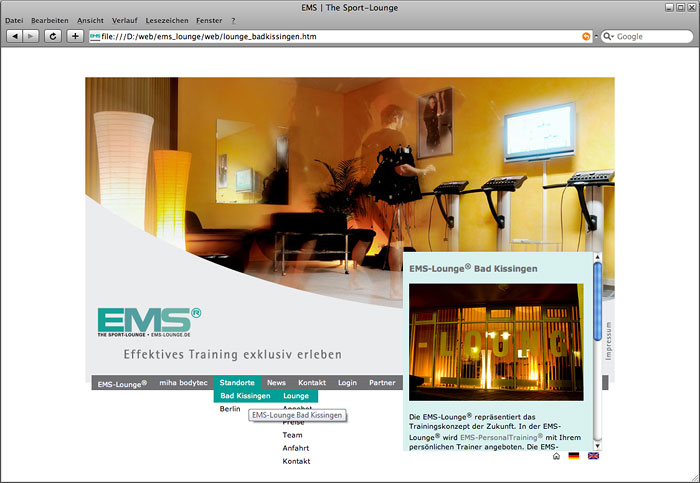700x483 pixels.
Task: Open the Ansicht menu
Action: pyautogui.click(x=90, y=21)
